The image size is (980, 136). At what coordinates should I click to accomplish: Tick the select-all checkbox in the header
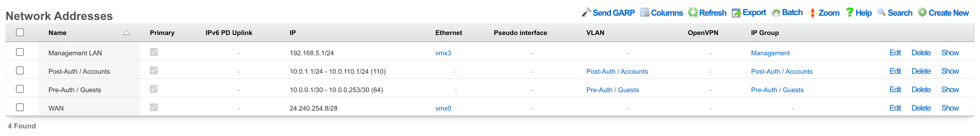point(20,32)
